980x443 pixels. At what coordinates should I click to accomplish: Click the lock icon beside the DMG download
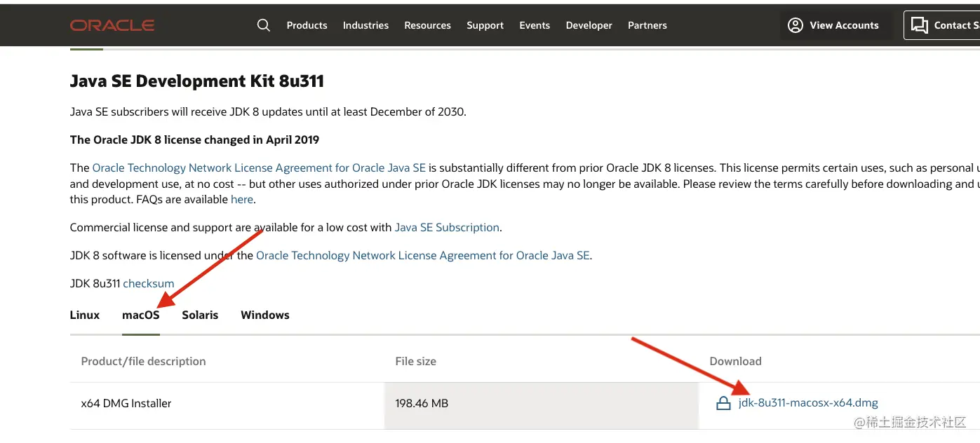[x=723, y=404]
